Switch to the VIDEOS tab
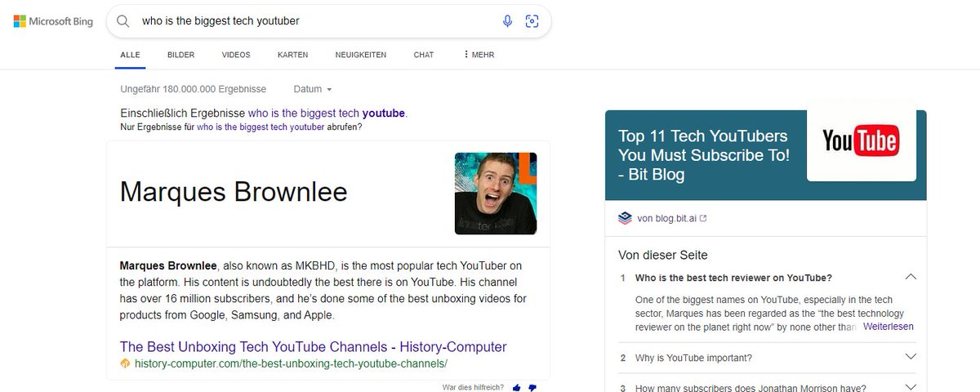The image size is (980, 392). pyautogui.click(x=236, y=55)
